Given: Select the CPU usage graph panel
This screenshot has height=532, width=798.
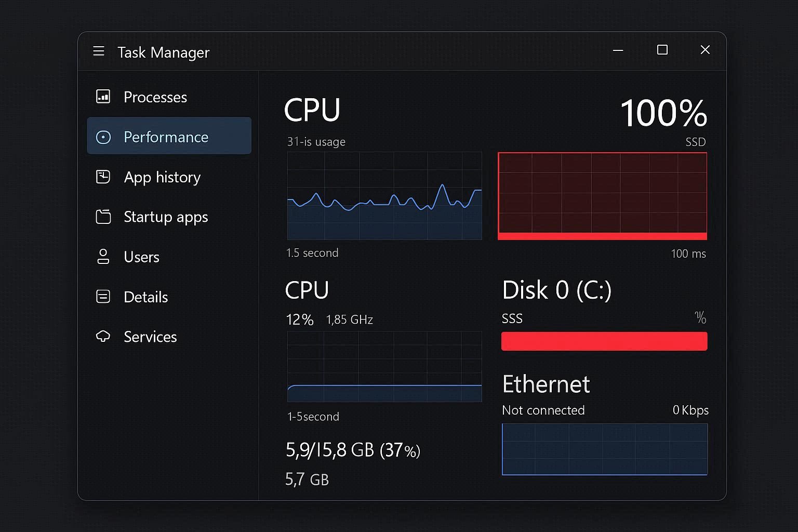Looking at the screenshot, I should click(x=384, y=196).
